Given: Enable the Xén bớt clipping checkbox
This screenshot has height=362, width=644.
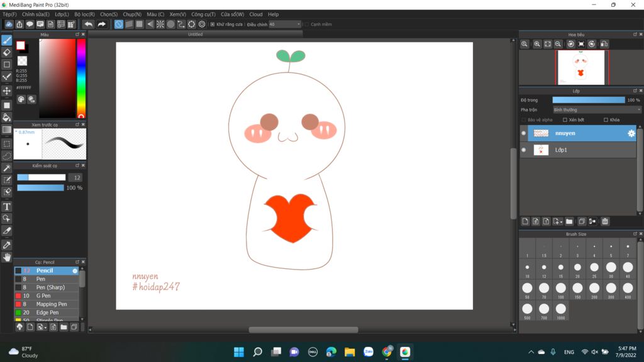Looking at the screenshot, I should pos(565,120).
